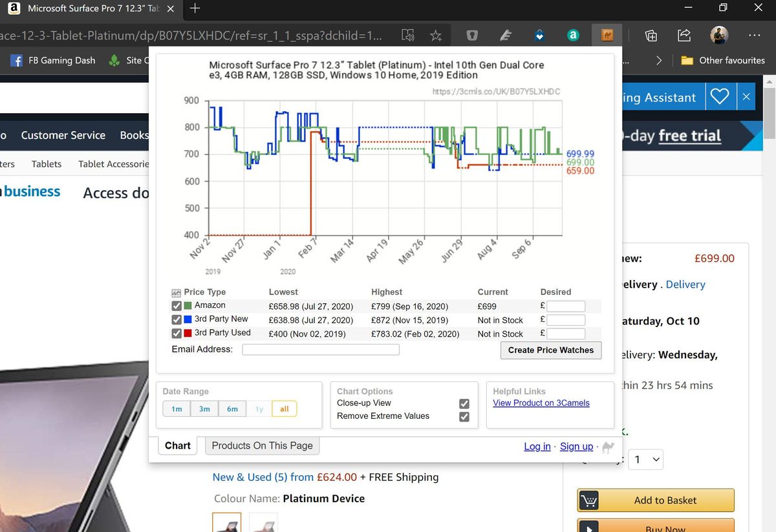Screen dimensions: 776x532
Task: Click the Amazon Assistant extension icon
Action: [573, 36]
